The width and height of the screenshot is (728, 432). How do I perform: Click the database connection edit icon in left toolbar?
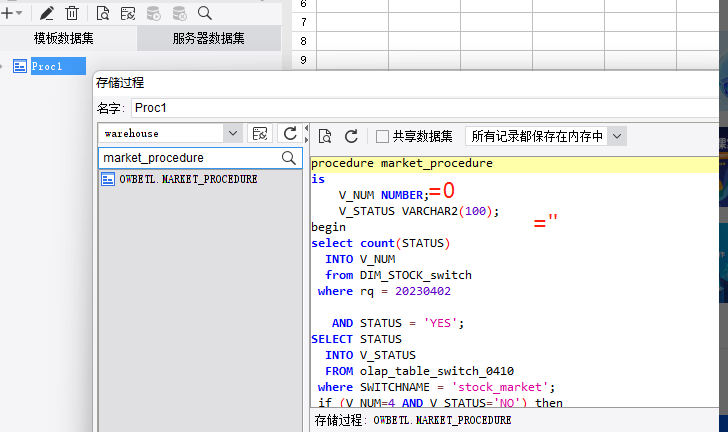click(128, 13)
